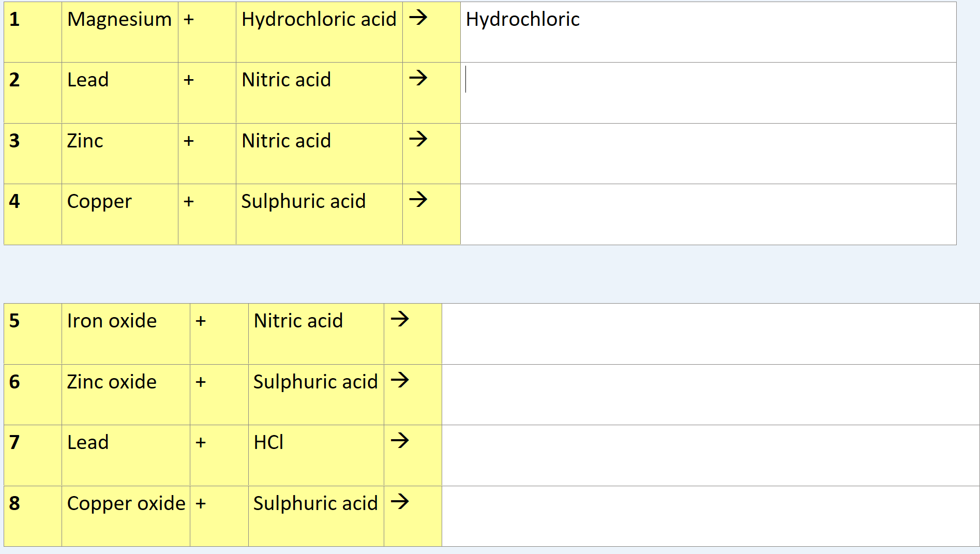The image size is (980, 554).
Task: Click the empty answer cell for row 4
Action: [708, 214]
